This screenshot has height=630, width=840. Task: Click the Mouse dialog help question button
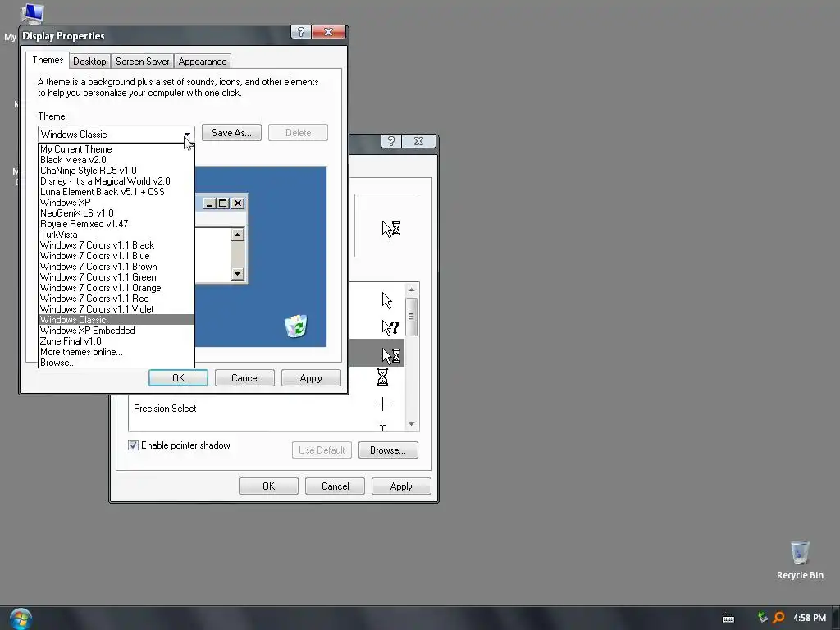tap(390, 141)
